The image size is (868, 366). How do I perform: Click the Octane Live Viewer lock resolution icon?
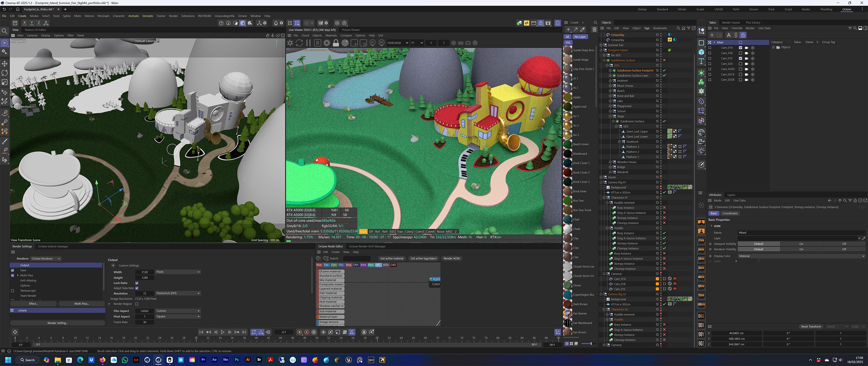point(336,43)
